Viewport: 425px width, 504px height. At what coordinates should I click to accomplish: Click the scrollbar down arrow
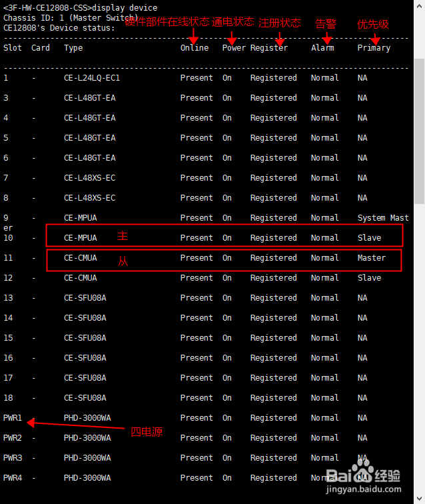[x=419, y=498]
